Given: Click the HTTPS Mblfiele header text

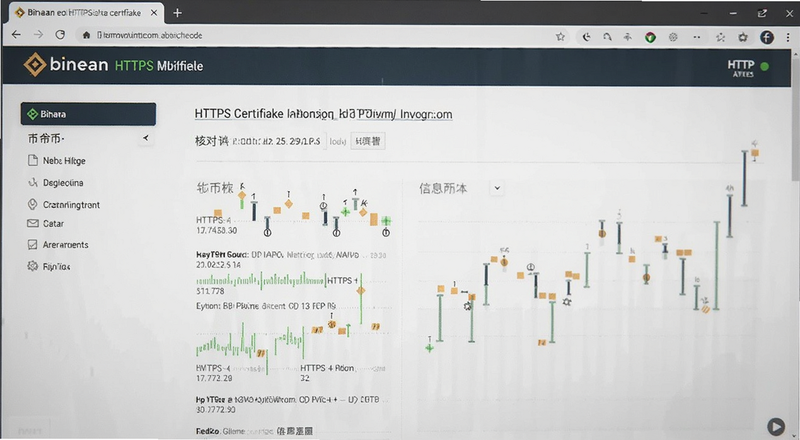Looking at the screenshot, I should click(159, 65).
